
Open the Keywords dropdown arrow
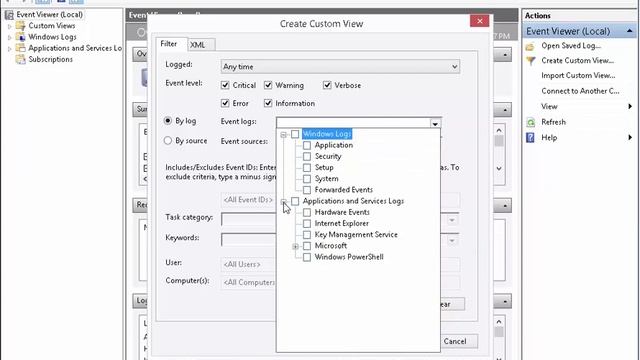click(452, 240)
